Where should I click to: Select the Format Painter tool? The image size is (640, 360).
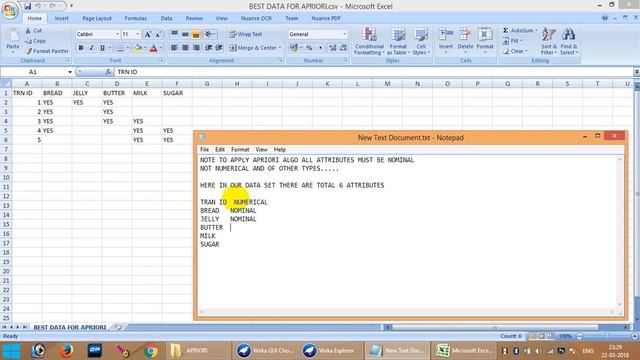[47, 51]
